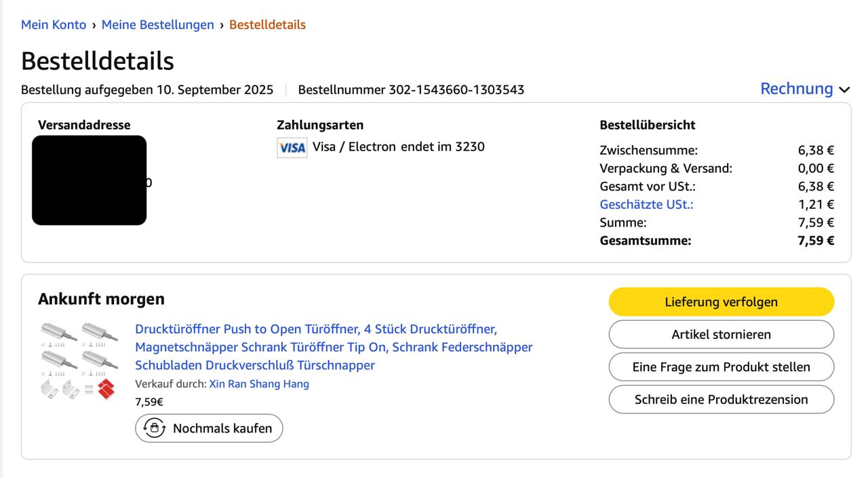
Task: Select Eine Frage zum Produkt stellen
Action: 721,367
